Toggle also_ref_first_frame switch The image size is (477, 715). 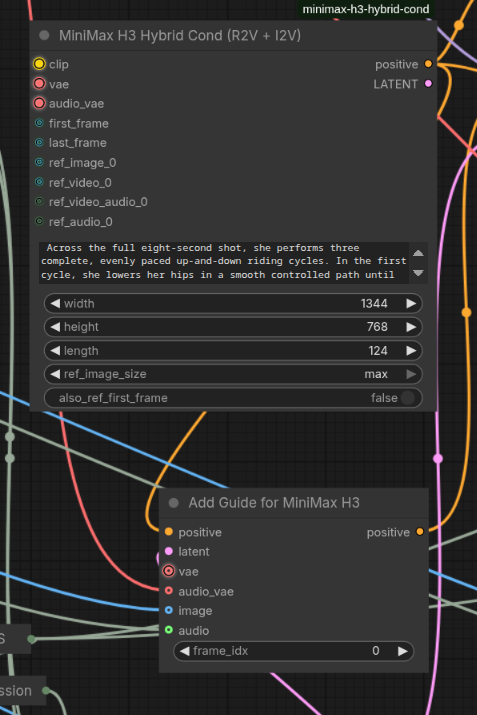(408, 398)
